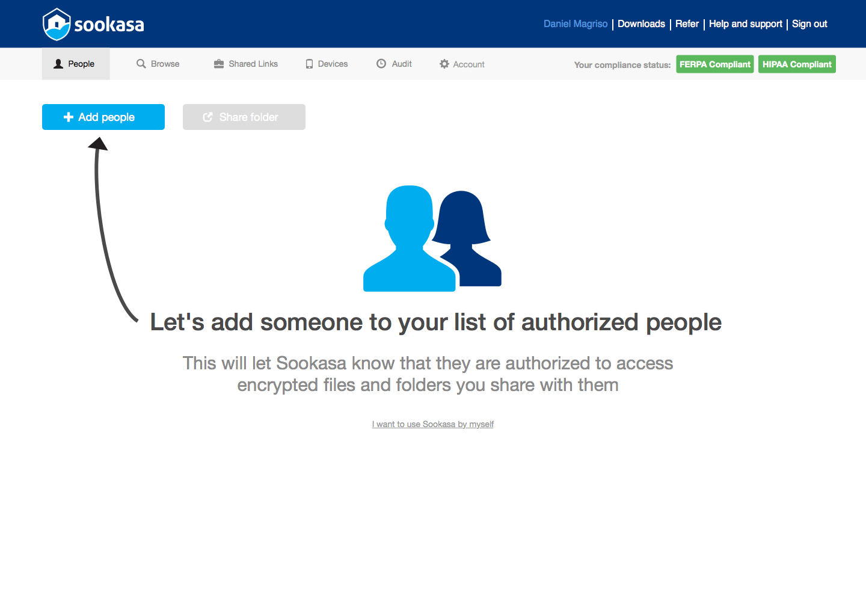
Task: Click the briefcase icon for Shared Links
Action: pyautogui.click(x=219, y=64)
